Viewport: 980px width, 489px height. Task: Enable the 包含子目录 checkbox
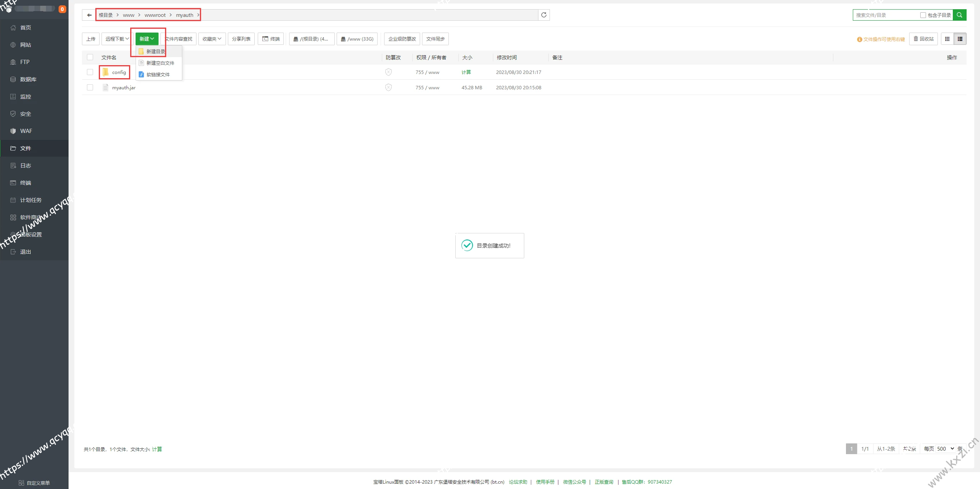pyautogui.click(x=923, y=15)
